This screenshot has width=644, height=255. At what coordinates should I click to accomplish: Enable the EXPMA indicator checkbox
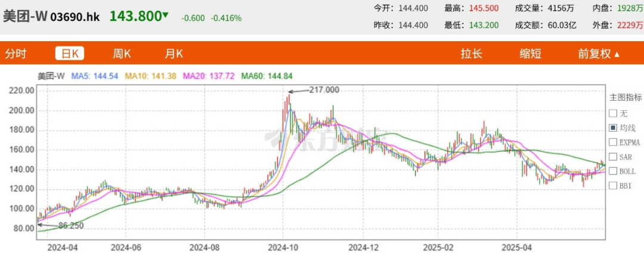coord(612,142)
